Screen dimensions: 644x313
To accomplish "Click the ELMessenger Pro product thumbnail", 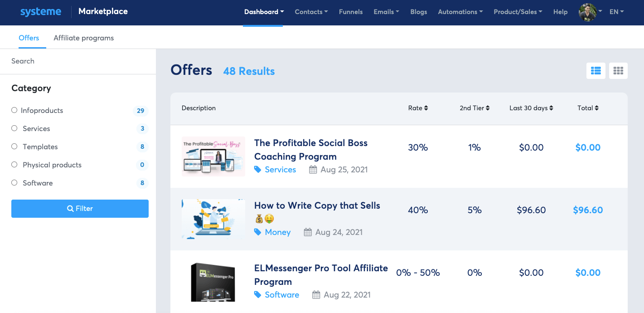I will [213, 282].
